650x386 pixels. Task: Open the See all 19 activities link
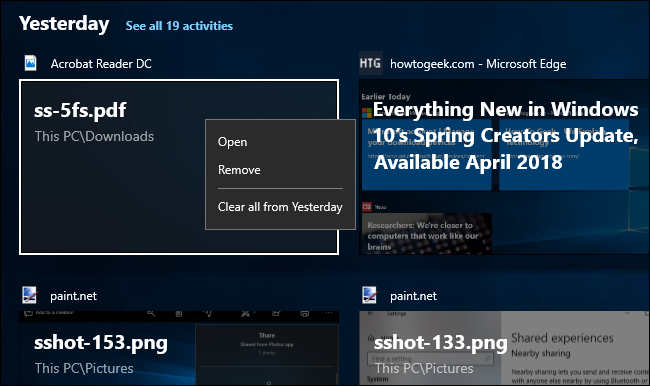pyautogui.click(x=179, y=26)
